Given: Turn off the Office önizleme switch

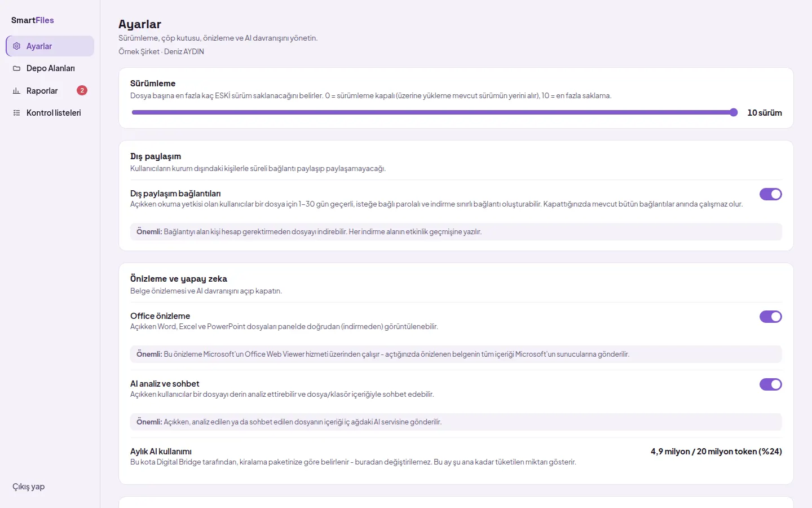Looking at the screenshot, I should pos(770,317).
